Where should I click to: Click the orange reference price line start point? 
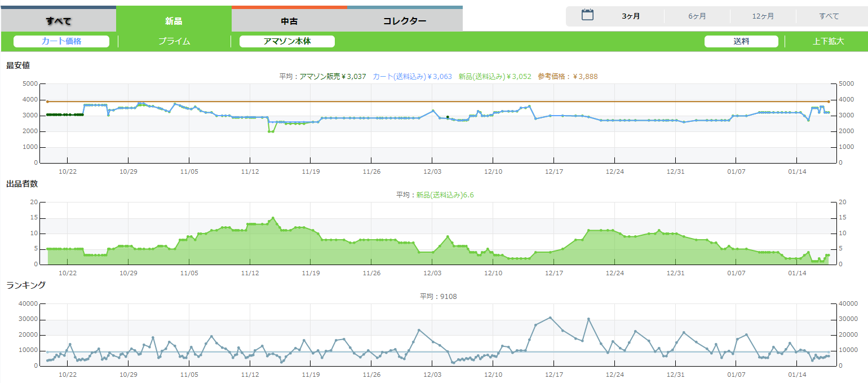tap(47, 102)
